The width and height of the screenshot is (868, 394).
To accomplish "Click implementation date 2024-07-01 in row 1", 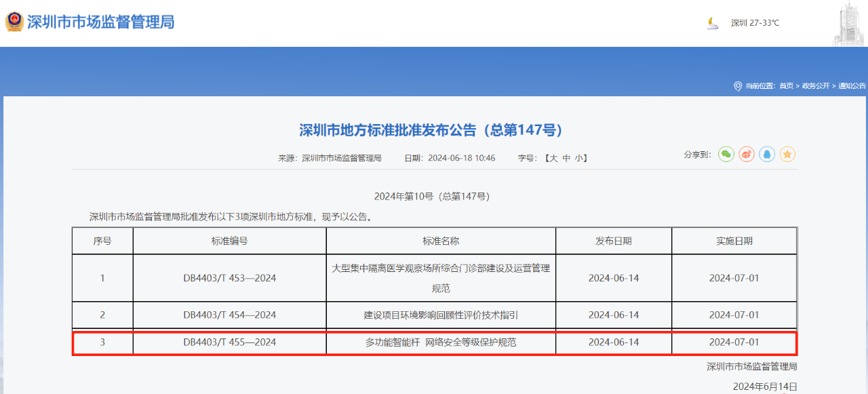I will point(734,278).
